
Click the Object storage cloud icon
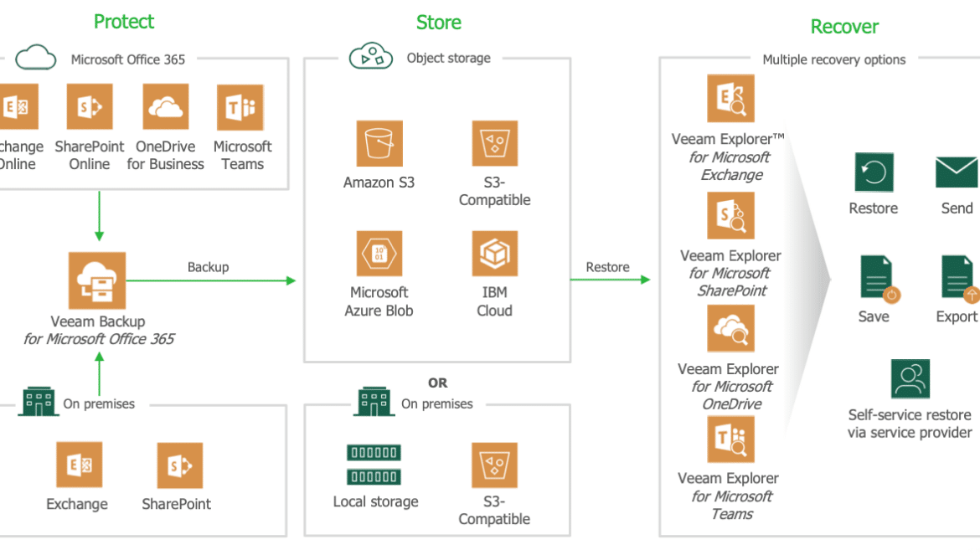(x=370, y=56)
